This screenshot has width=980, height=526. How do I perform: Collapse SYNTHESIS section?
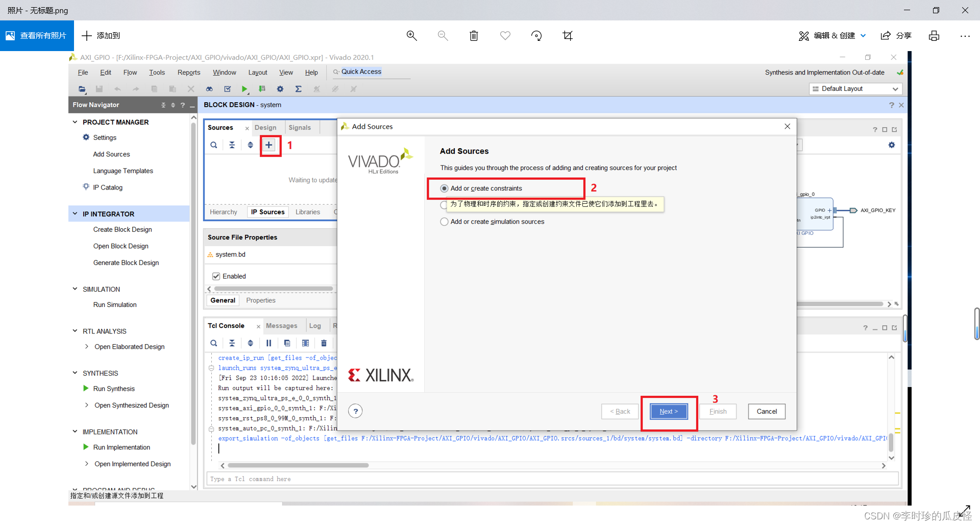(x=75, y=373)
